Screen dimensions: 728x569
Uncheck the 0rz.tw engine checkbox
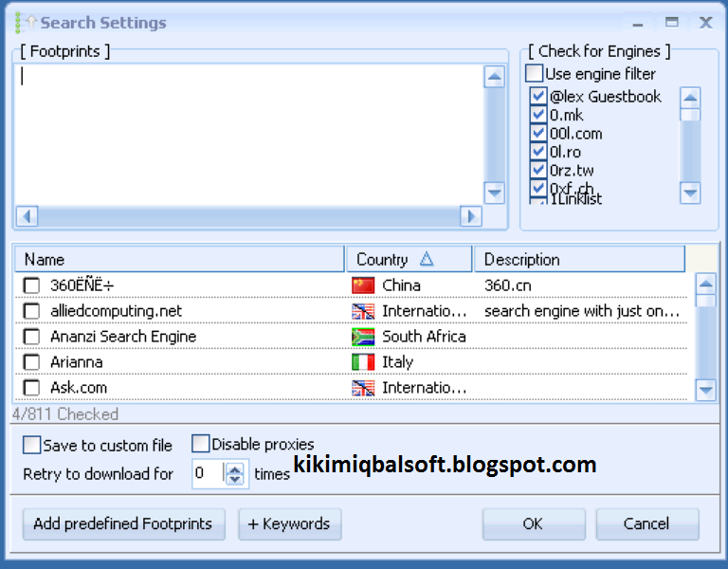[538, 170]
